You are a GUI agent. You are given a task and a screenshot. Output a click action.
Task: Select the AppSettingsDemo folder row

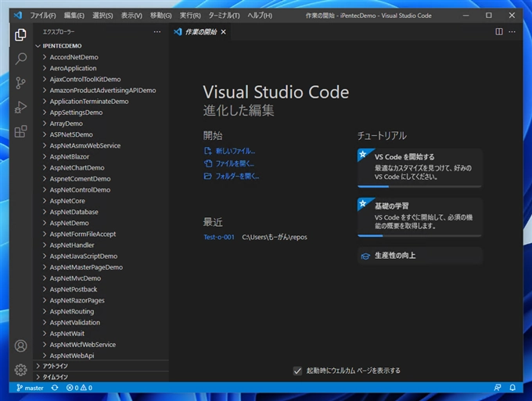[102, 113]
